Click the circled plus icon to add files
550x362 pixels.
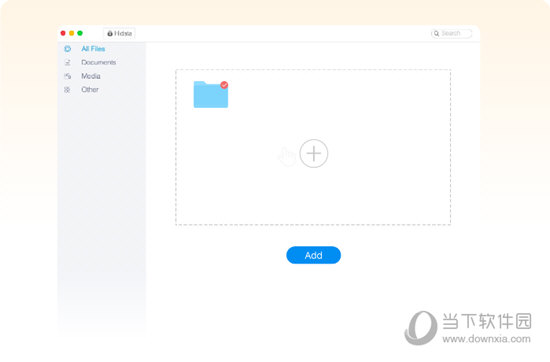pos(314,153)
